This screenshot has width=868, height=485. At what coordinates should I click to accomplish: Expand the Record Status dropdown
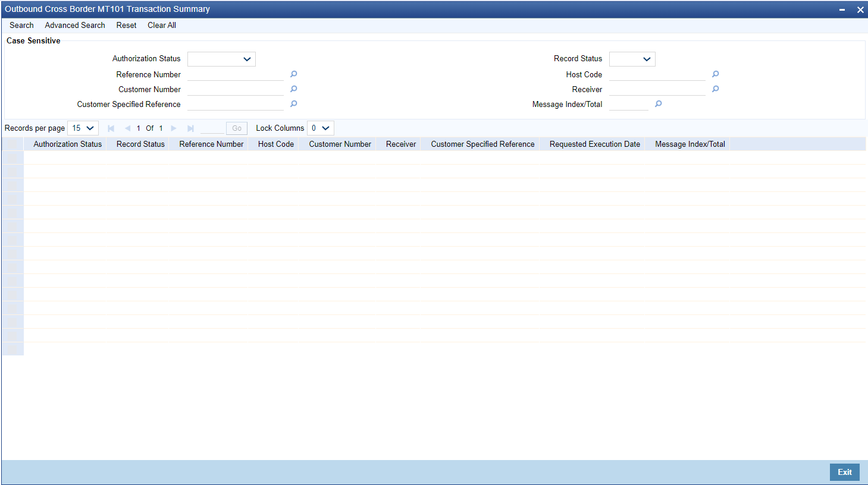pos(632,59)
